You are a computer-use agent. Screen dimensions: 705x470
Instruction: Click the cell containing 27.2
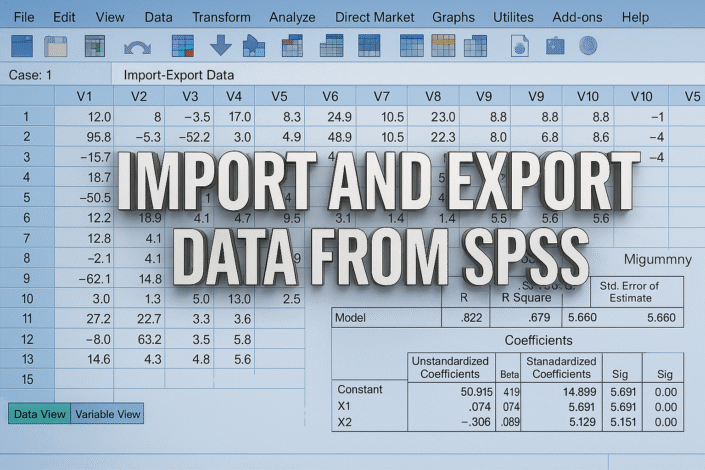(84, 318)
